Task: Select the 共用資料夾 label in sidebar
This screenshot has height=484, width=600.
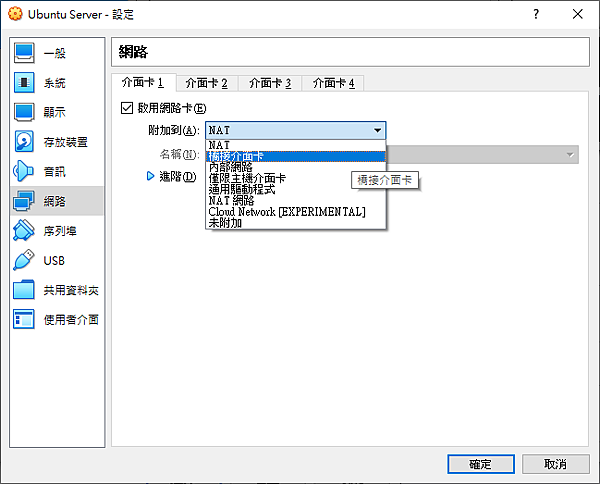Action: [x=71, y=290]
